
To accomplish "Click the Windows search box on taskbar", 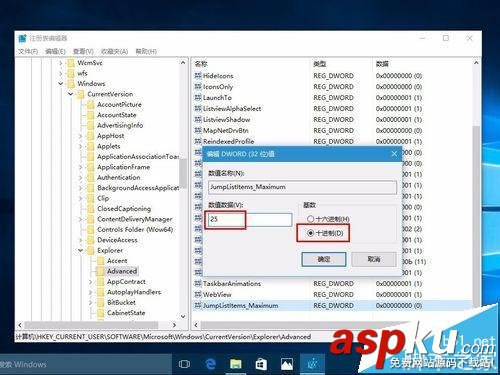I will coord(85,364).
